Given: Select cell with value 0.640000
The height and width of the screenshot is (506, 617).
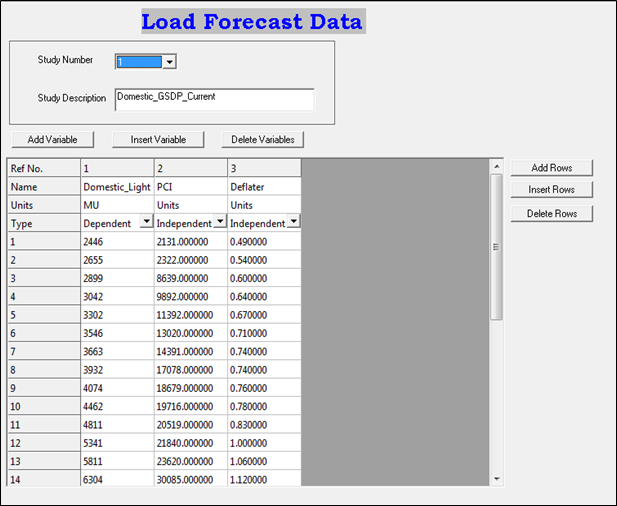Looking at the screenshot, I should [264, 297].
